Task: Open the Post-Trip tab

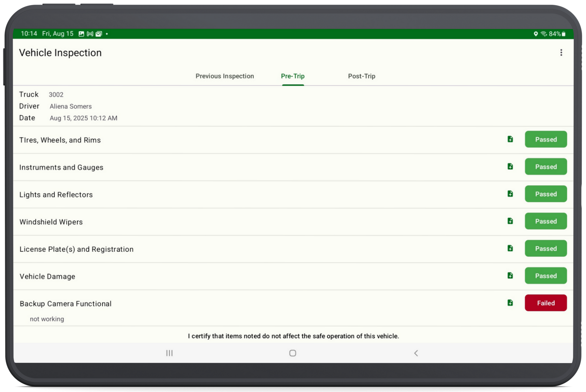Action: [x=361, y=76]
